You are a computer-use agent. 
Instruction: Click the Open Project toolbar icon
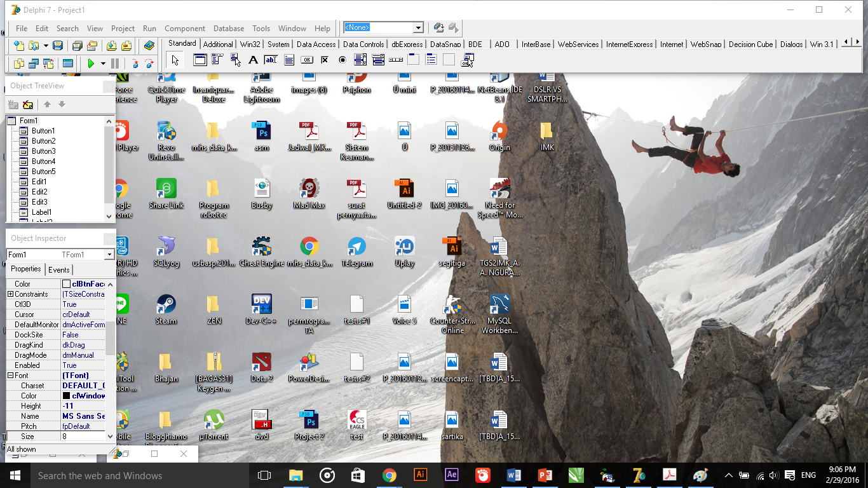tap(92, 46)
